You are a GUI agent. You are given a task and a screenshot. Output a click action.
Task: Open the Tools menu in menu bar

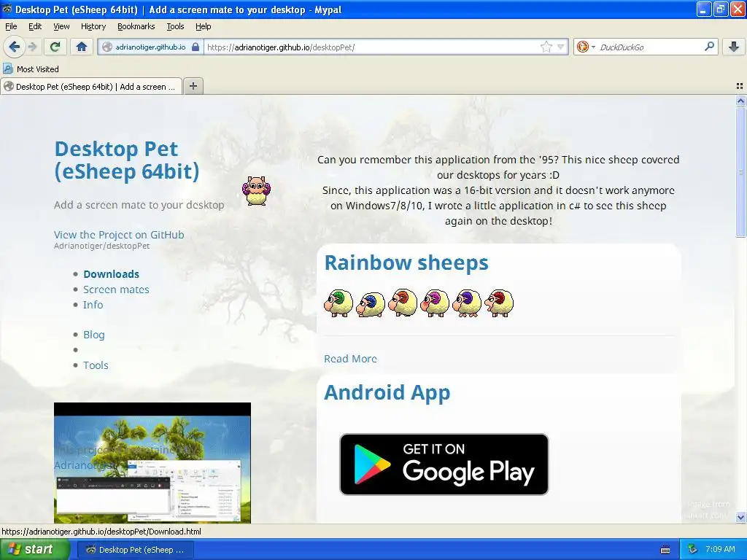(x=175, y=27)
